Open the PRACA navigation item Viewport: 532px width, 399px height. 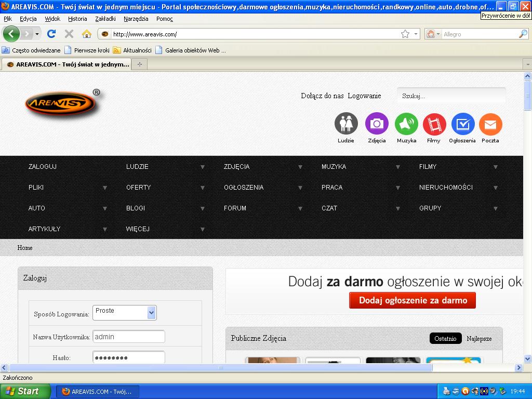[332, 187]
